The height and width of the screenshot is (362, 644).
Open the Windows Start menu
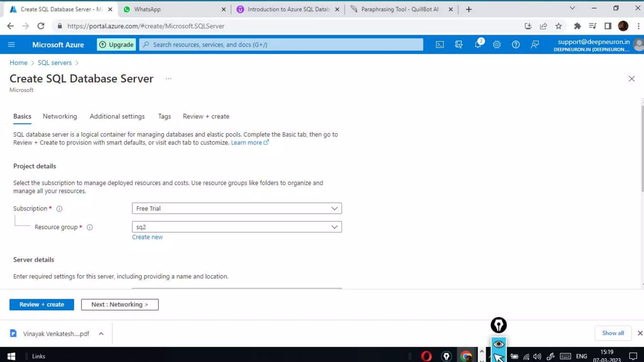click(x=11, y=356)
